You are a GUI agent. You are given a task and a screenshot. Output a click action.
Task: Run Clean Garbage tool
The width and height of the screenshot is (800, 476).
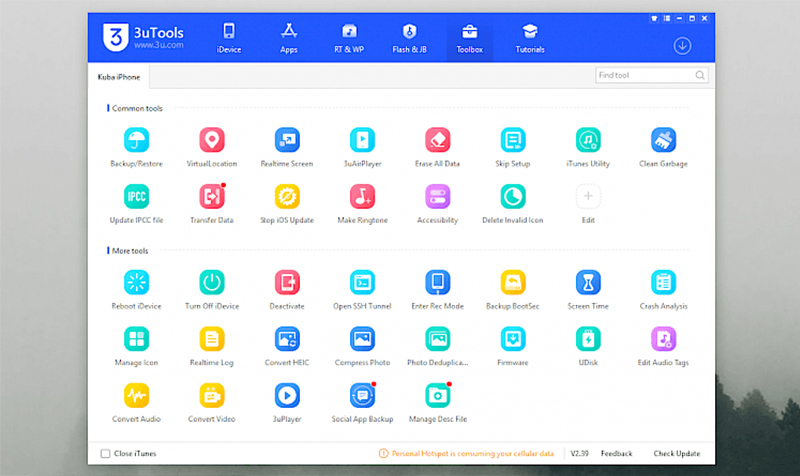pos(663,140)
